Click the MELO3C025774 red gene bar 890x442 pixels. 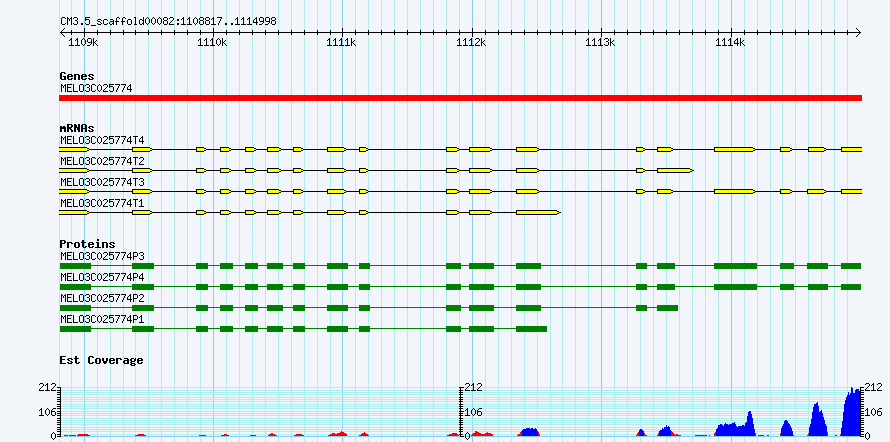[x=460, y=98]
